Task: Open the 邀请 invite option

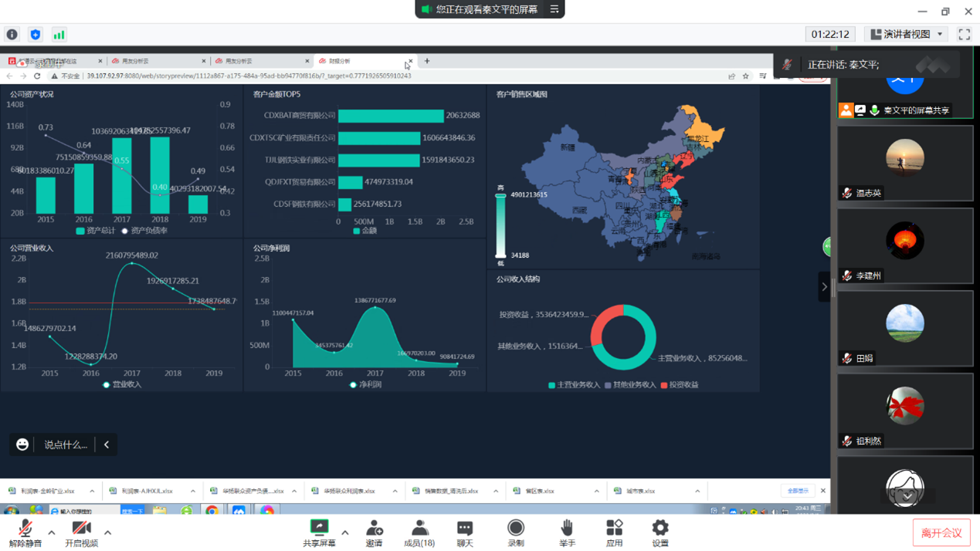Action: 374,533
